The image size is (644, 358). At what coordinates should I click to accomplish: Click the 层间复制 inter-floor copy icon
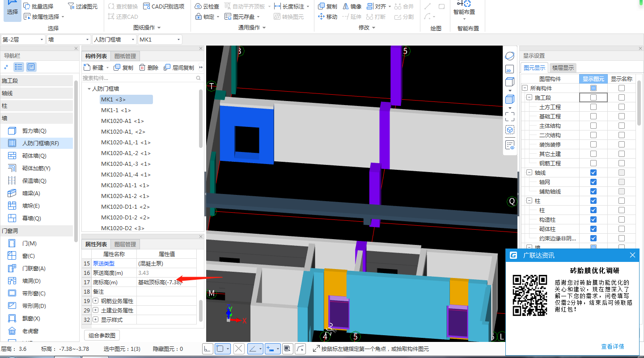coord(167,67)
